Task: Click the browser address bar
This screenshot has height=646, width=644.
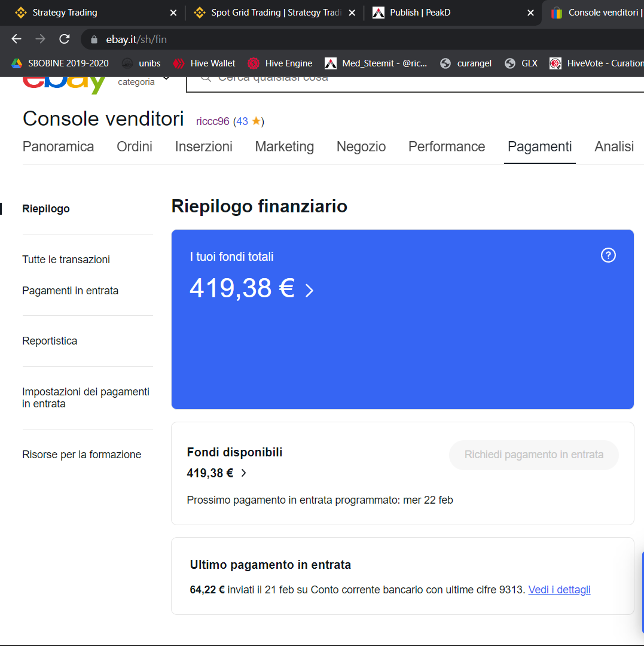Action: pyautogui.click(x=359, y=39)
